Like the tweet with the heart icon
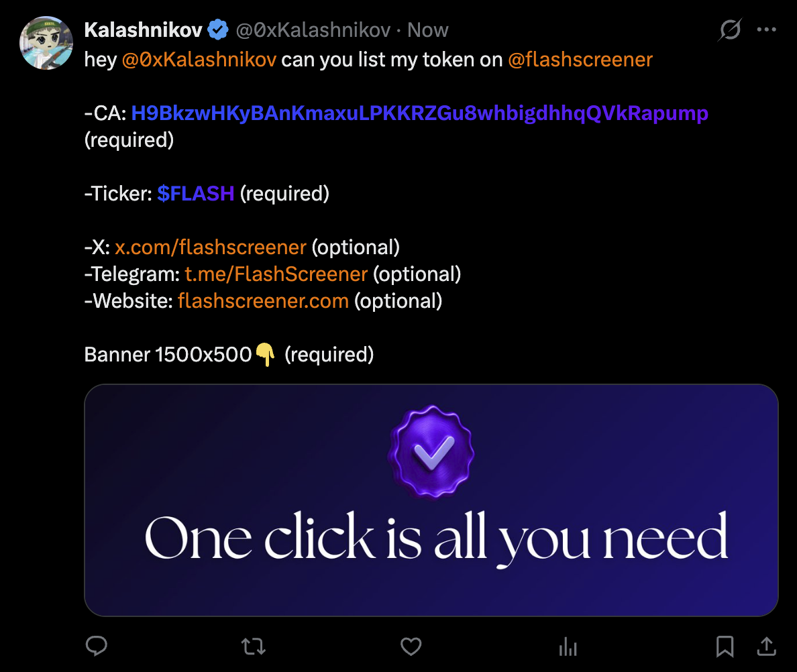 [411, 647]
